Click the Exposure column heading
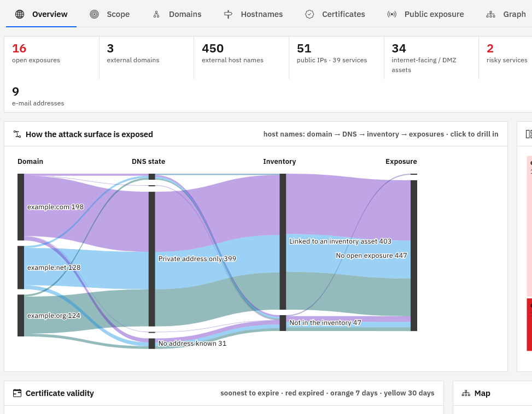 point(401,162)
